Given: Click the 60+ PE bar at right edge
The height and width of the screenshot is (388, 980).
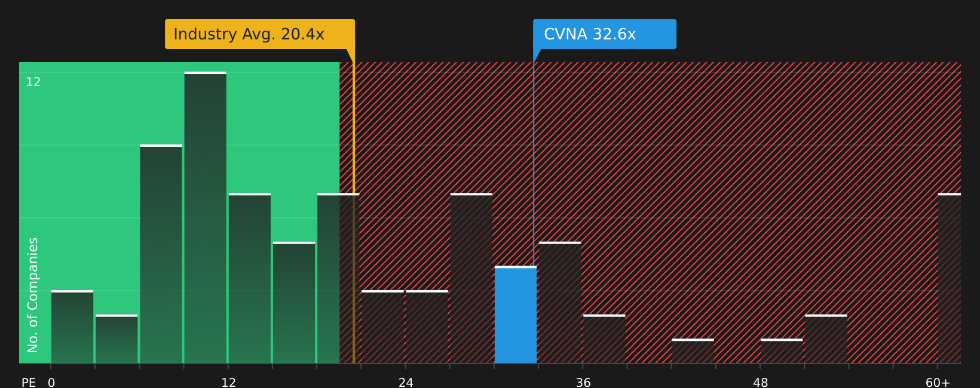Looking at the screenshot, I should [x=950, y=278].
